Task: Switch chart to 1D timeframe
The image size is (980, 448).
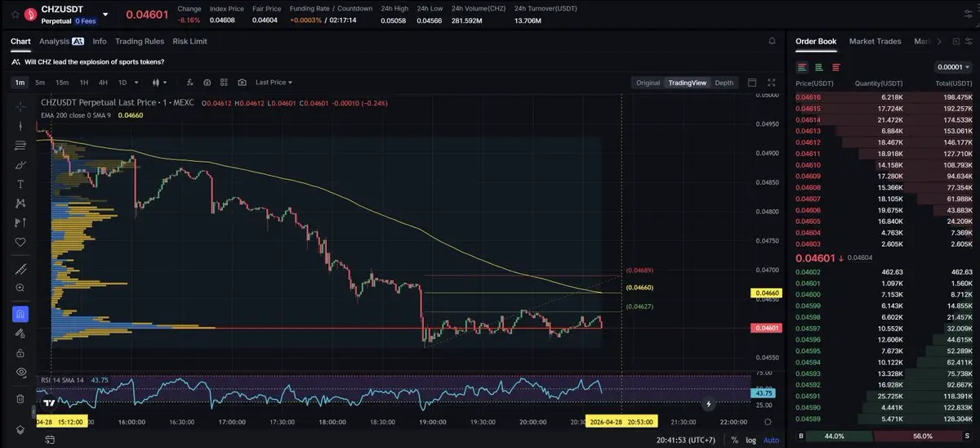Action: point(122,83)
